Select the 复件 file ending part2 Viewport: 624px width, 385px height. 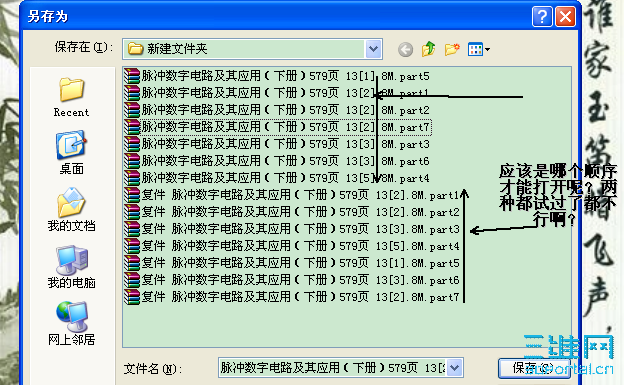coord(292,212)
